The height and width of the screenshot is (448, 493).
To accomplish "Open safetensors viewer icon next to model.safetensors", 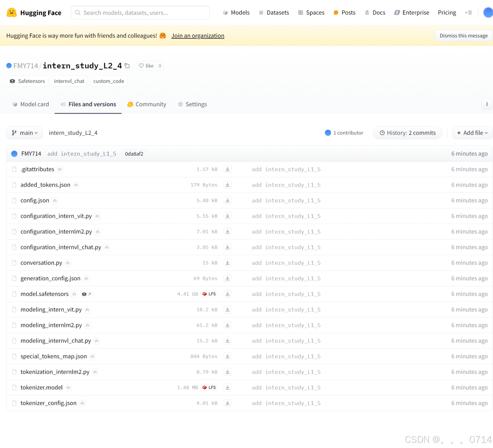I will point(86,294).
